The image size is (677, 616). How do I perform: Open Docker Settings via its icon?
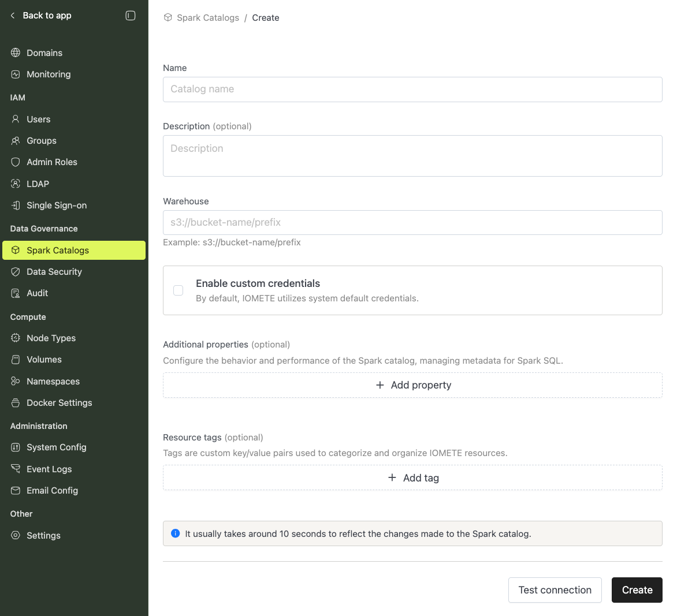pos(15,402)
